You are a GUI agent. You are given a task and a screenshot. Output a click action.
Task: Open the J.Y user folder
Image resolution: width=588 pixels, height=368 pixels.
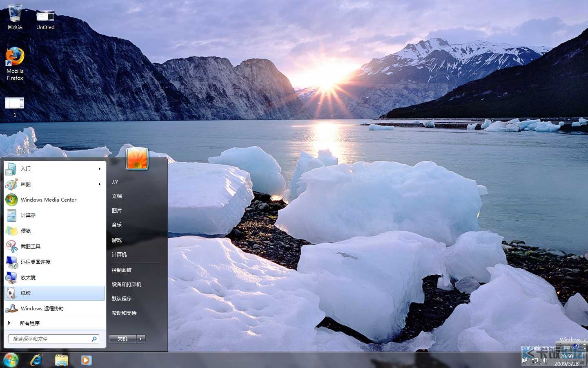(115, 182)
